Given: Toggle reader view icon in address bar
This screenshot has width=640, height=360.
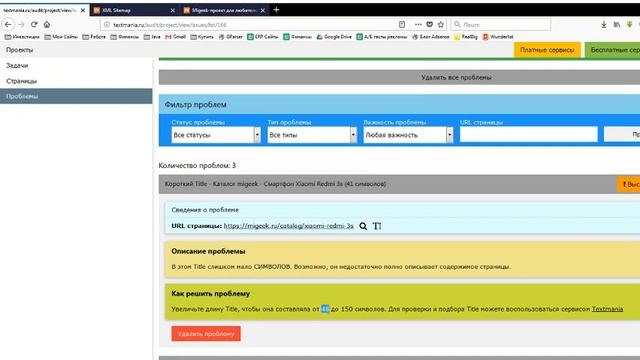Looking at the screenshot, I should coord(402,24).
